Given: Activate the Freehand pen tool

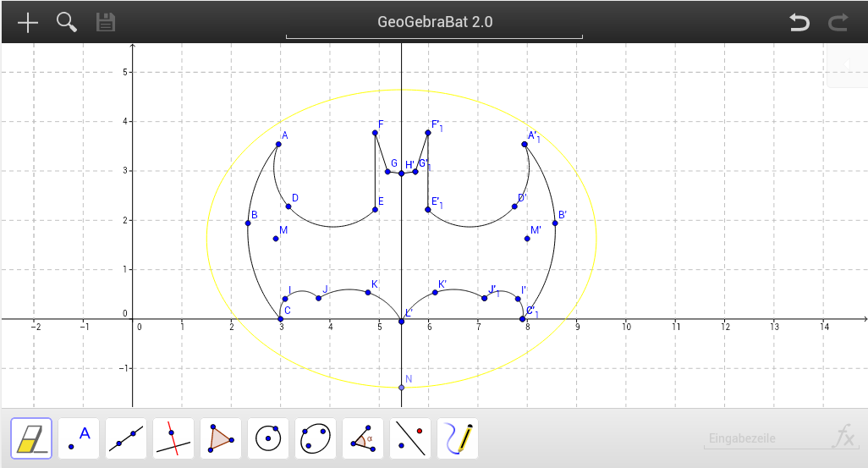Looking at the screenshot, I should coord(458,438).
